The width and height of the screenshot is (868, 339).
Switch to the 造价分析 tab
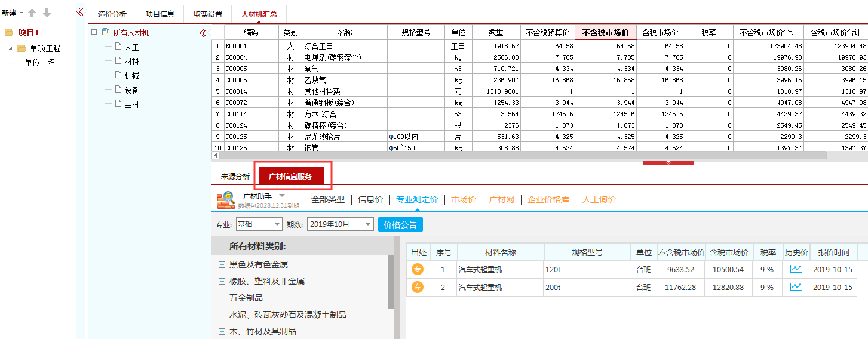[112, 14]
